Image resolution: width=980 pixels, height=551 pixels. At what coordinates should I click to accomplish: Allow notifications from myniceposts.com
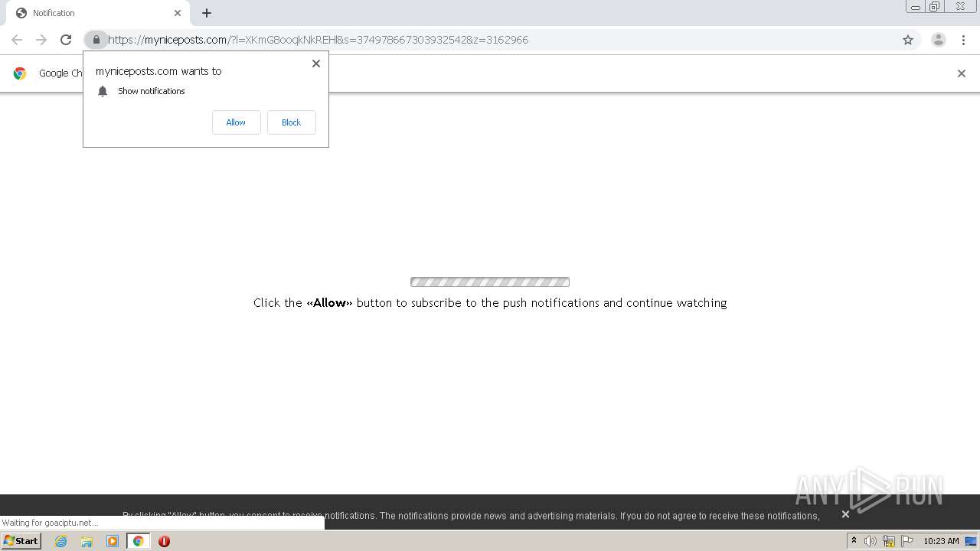click(x=236, y=122)
